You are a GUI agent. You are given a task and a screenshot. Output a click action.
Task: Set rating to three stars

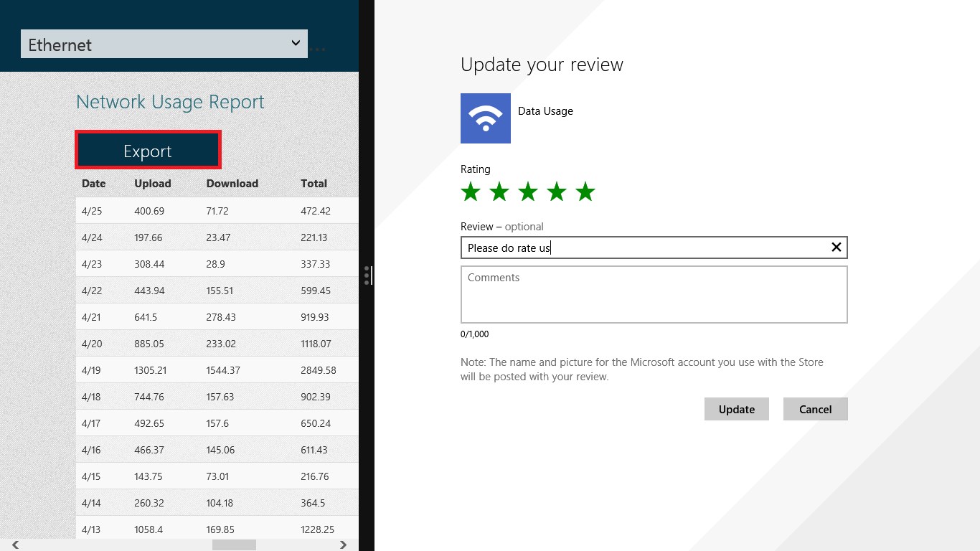pos(528,192)
